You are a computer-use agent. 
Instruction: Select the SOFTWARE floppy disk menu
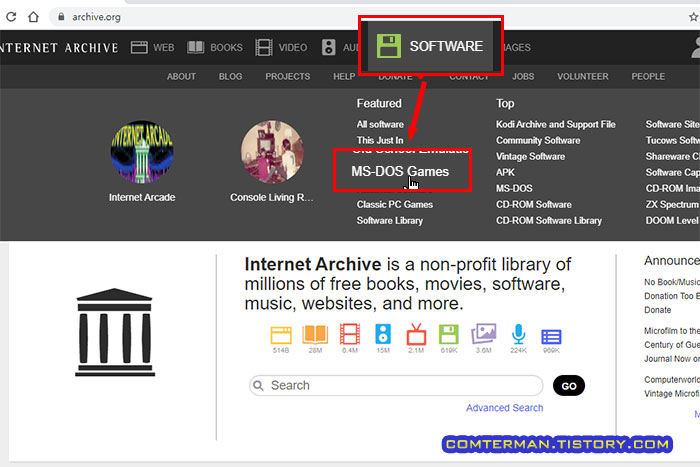tap(430, 46)
